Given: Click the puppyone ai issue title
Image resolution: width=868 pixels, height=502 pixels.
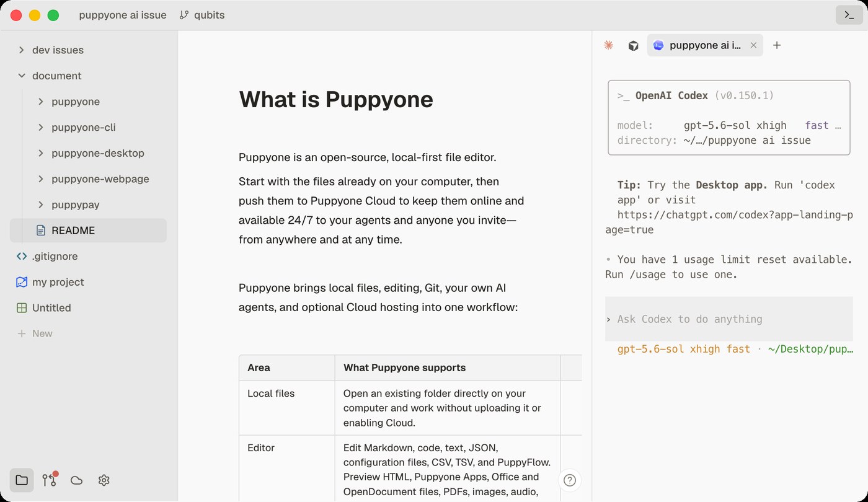Looking at the screenshot, I should pos(123,15).
